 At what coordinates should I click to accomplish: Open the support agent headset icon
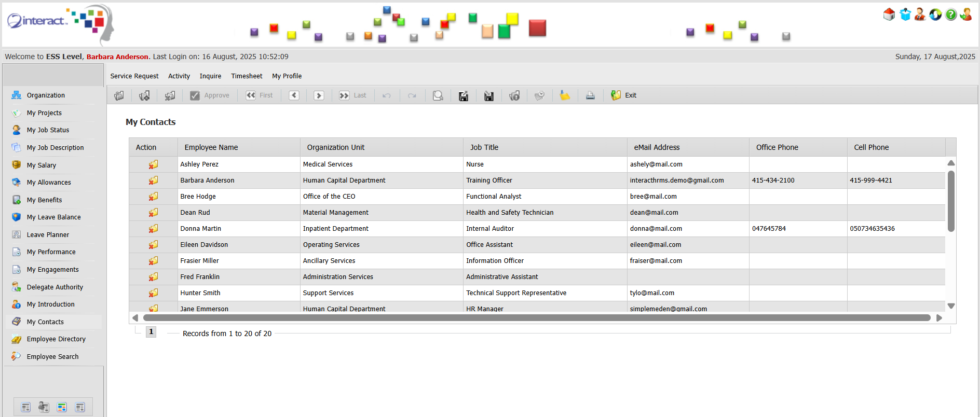pyautogui.click(x=920, y=15)
